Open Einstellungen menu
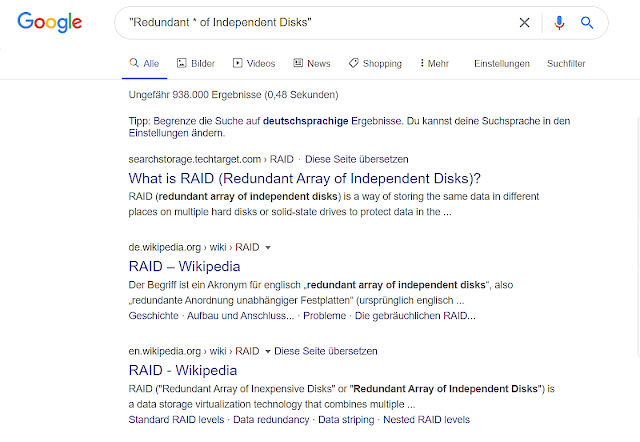 tap(502, 64)
